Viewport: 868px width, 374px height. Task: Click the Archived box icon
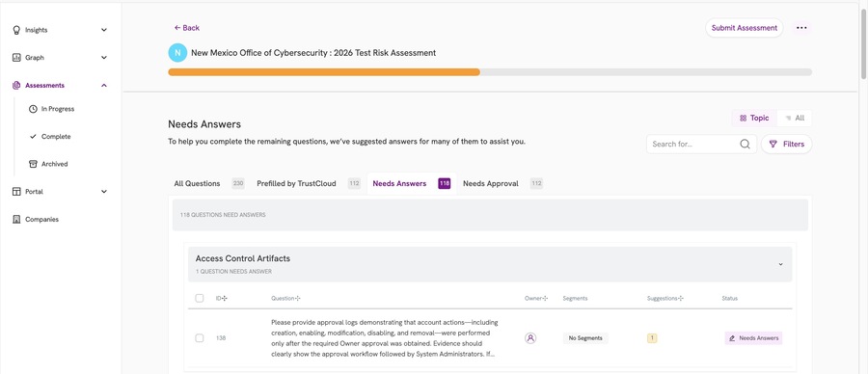point(33,164)
